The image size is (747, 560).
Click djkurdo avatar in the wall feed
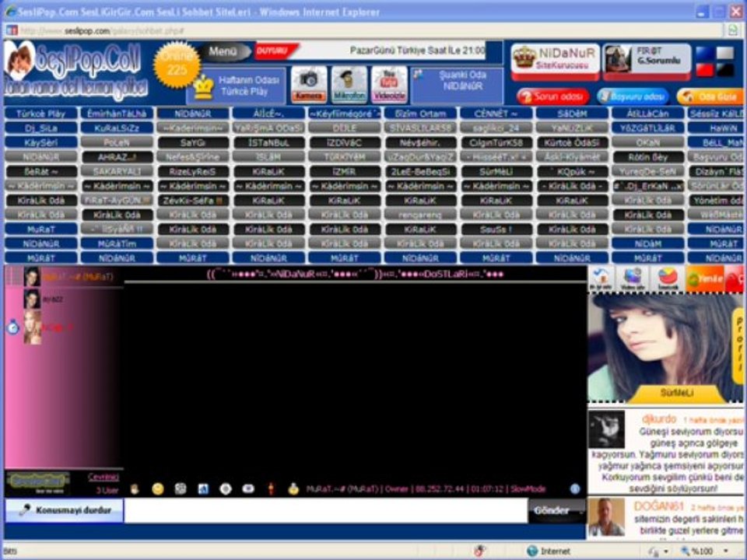[x=606, y=429]
